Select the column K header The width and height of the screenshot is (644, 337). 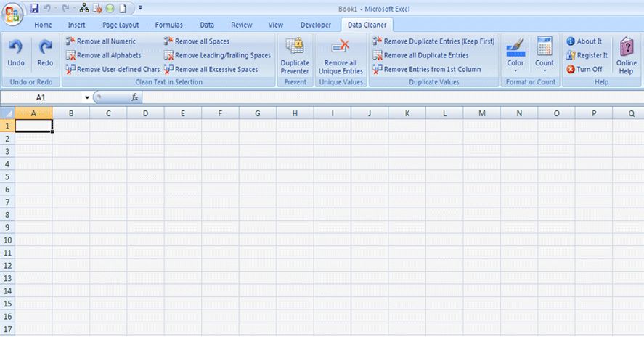pyautogui.click(x=407, y=113)
